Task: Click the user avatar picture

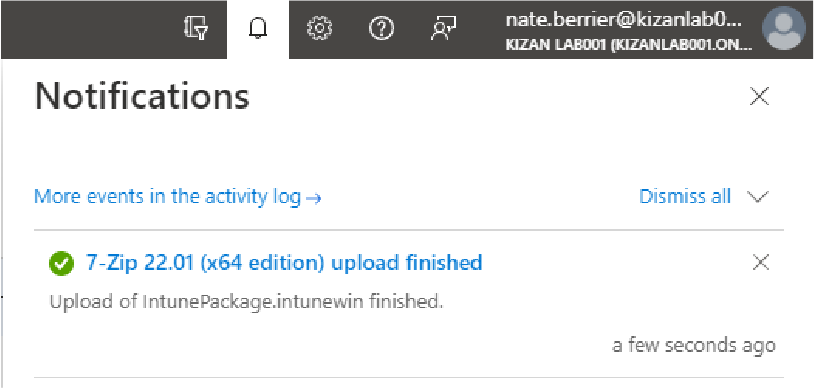Action: [x=784, y=29]
